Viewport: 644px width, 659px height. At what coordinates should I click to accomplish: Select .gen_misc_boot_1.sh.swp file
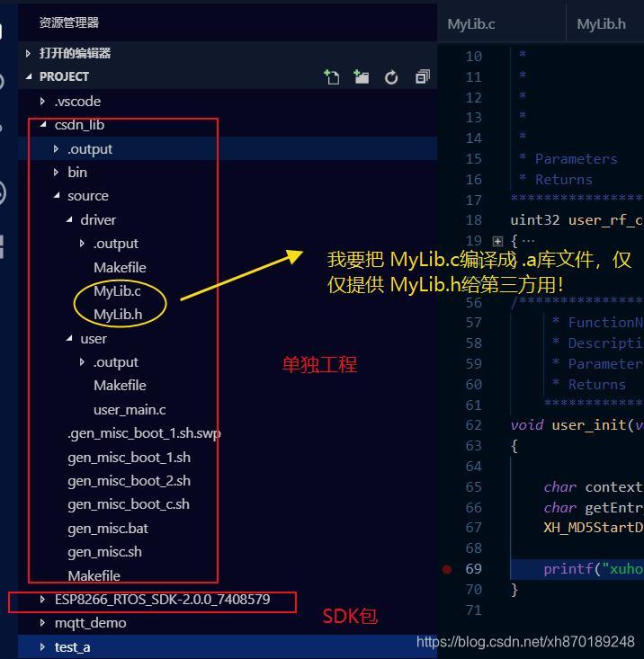point(144,433)
